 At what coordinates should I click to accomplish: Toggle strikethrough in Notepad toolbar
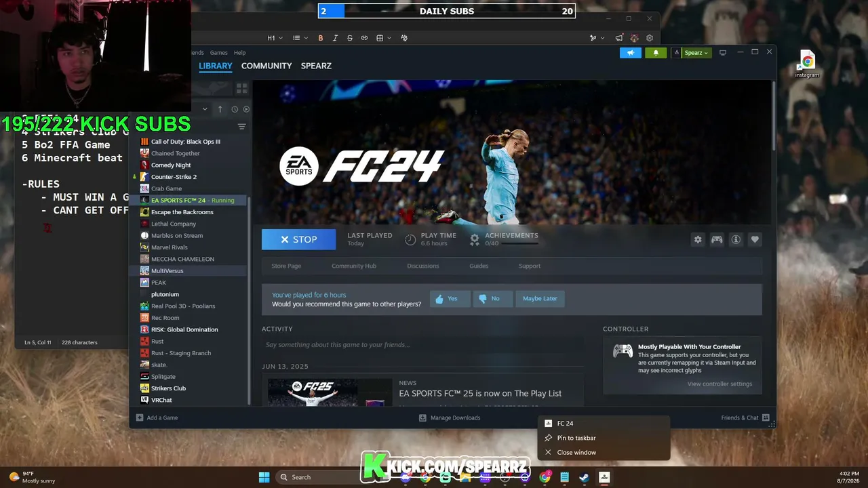(350, 38)
